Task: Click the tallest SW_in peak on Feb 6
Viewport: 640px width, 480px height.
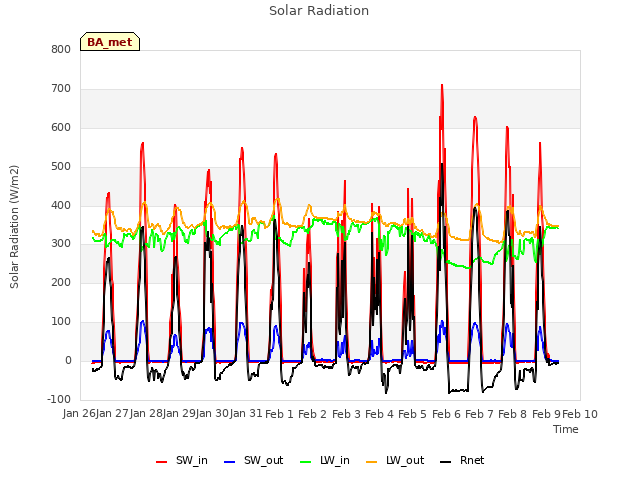Action: (442, 86)
